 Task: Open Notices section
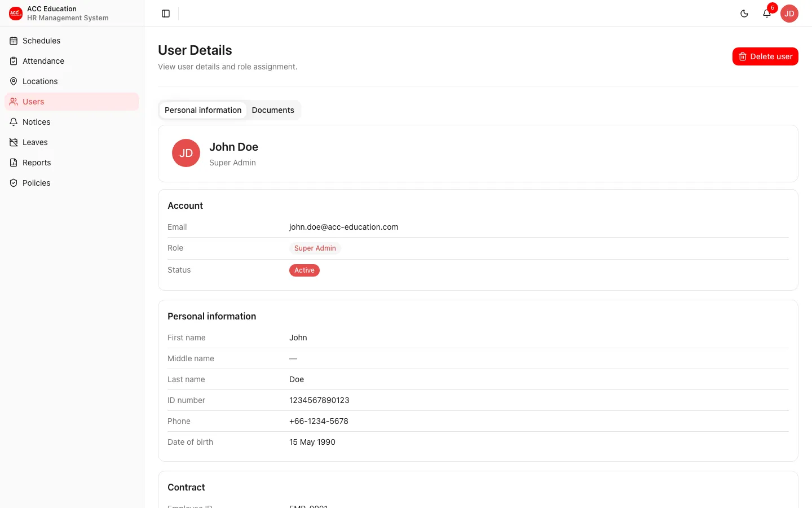(x=72, y=122)
